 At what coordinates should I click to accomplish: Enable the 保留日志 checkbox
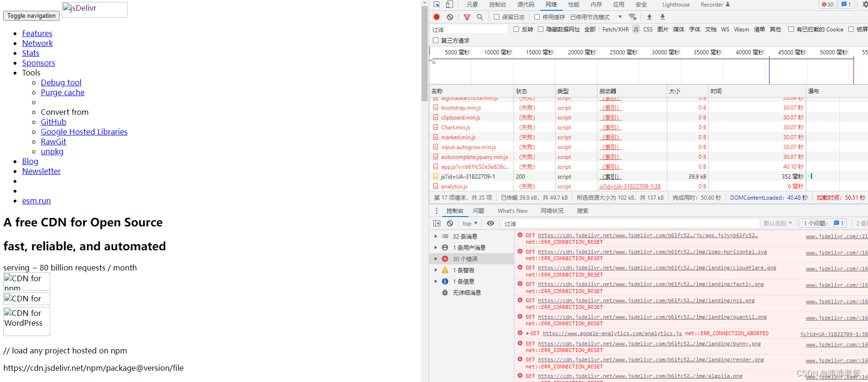[x=497, y=17]
